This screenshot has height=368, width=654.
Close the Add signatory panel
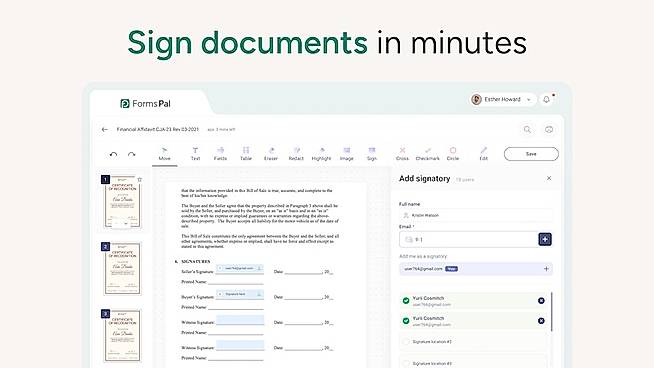tap(549, 178)
